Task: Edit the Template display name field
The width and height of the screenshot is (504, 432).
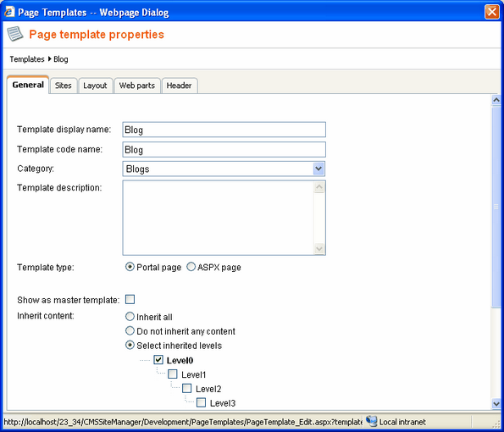Action: (224, 130)
